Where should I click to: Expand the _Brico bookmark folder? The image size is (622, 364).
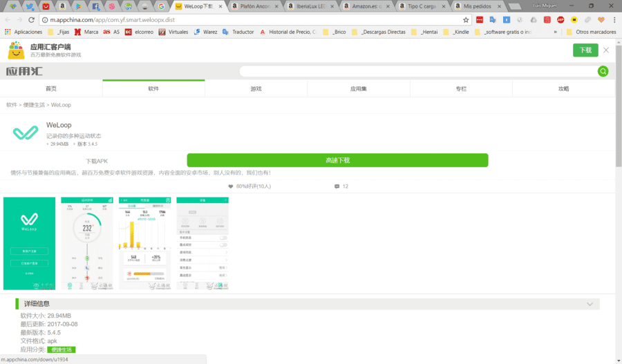(x=334, y=32)
